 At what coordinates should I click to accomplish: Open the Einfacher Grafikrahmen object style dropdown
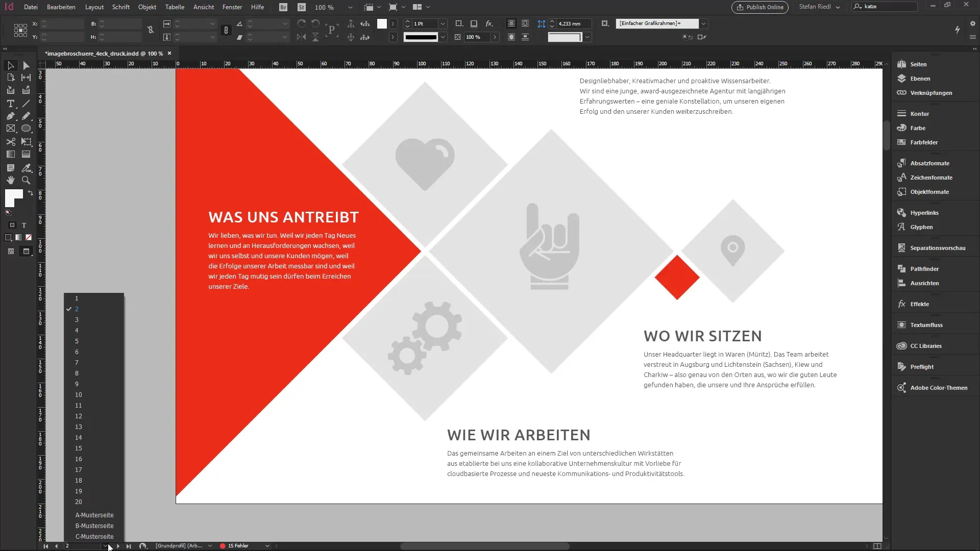click(703, 23)
